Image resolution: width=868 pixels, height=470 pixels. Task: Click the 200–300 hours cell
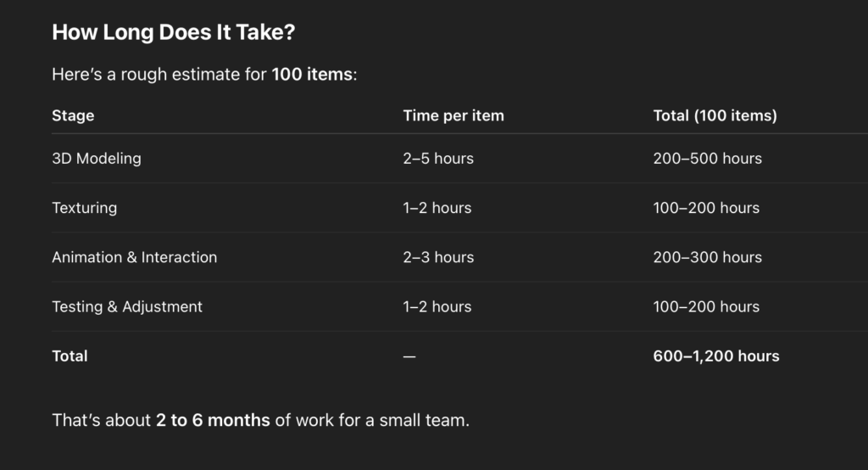coord(708,257)
